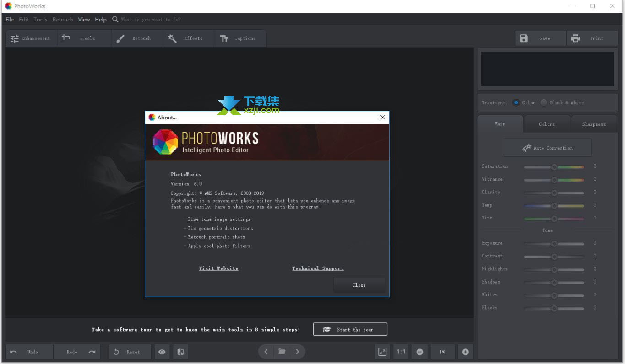The image size is (625, 364).
Task: Adjust the Highlights slider
Action: (554, 269)
